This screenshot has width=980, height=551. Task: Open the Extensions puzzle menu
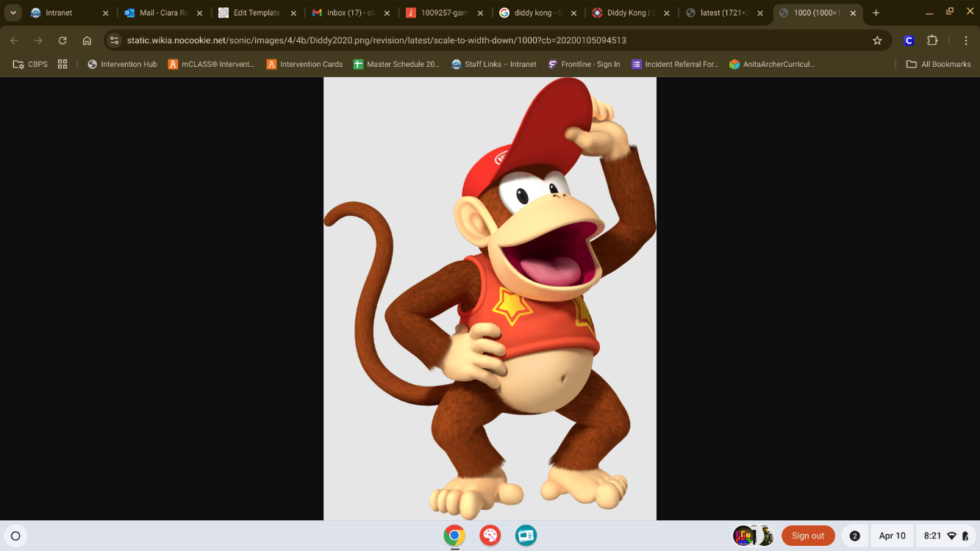932,40
